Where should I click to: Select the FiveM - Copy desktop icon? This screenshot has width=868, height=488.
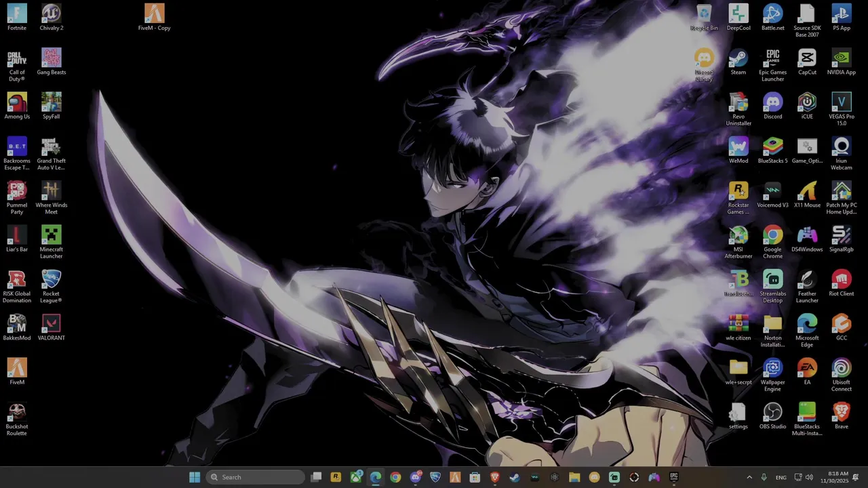[154, 17]
